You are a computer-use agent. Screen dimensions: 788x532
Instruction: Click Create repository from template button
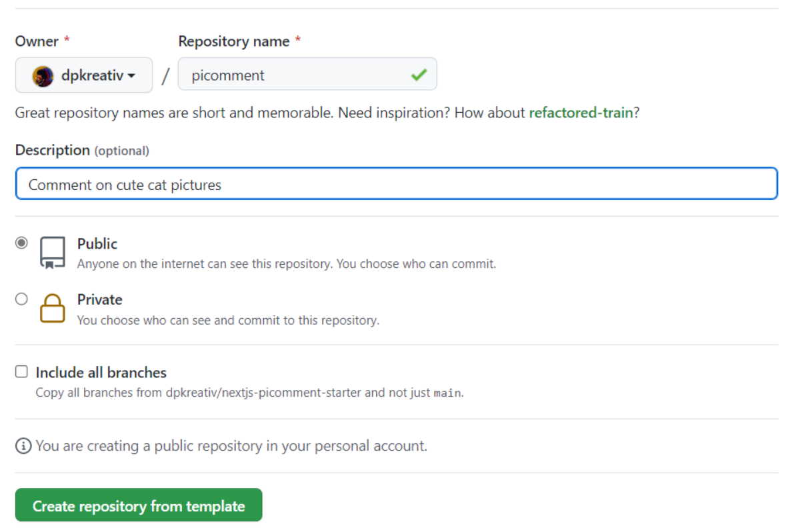click(139, 505)
